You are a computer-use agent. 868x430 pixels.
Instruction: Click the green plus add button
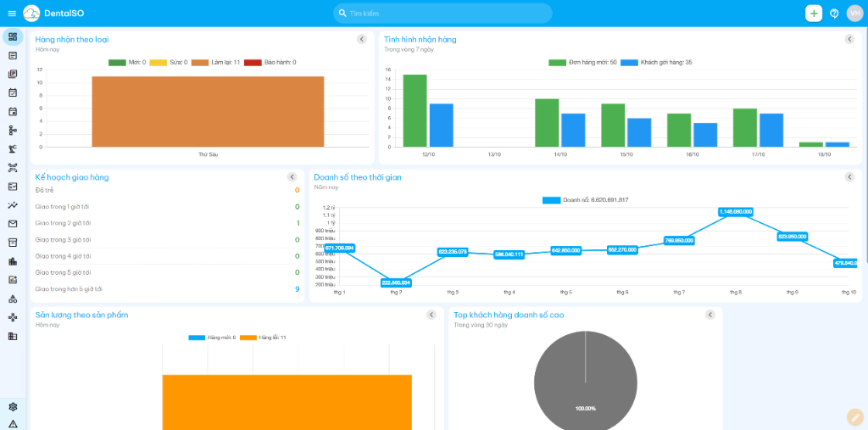[814, 13]
